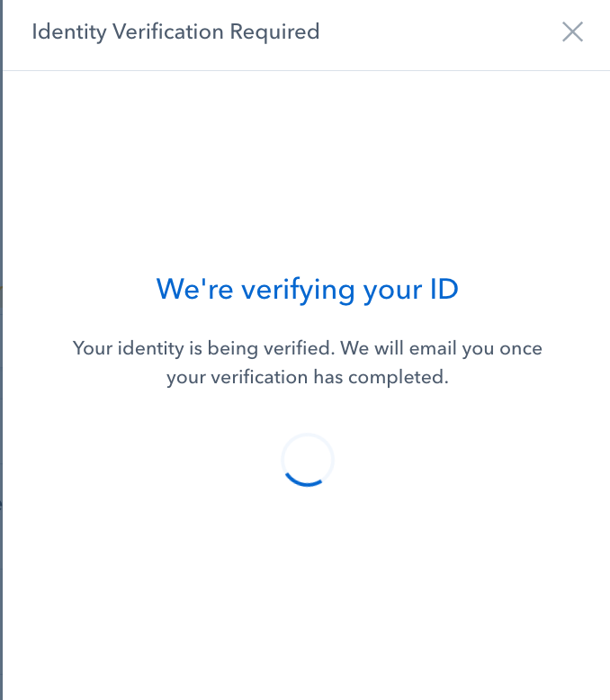Click the word "Identity" in the dialog title

coord(66,32)
